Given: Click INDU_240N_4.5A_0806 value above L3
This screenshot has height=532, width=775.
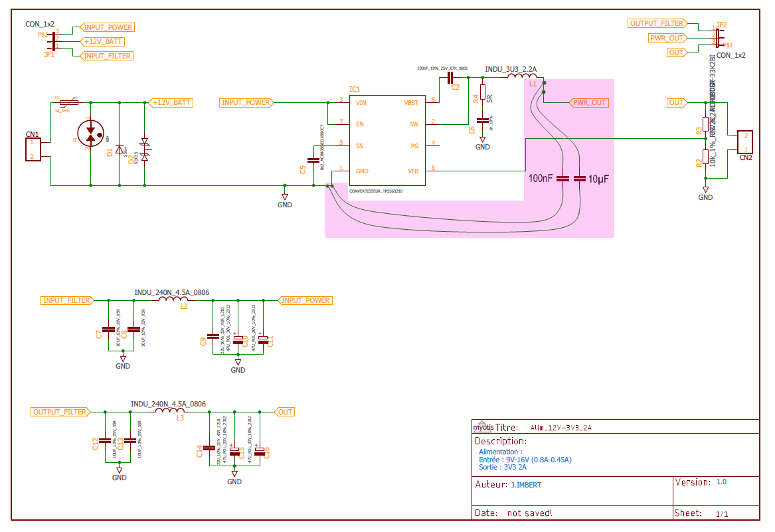Looking at the screenshot, I should coord(169,404).
